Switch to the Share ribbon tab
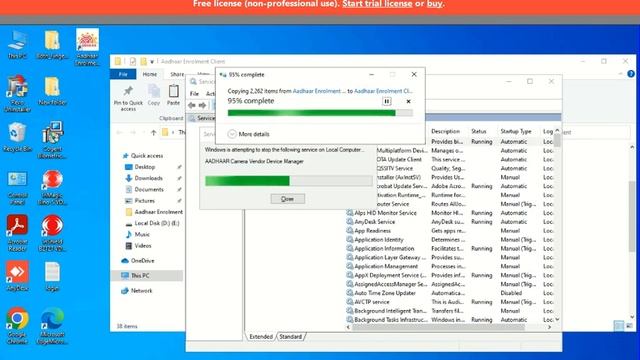Viewport: 640px width, 360px height. tap(177, 74)
